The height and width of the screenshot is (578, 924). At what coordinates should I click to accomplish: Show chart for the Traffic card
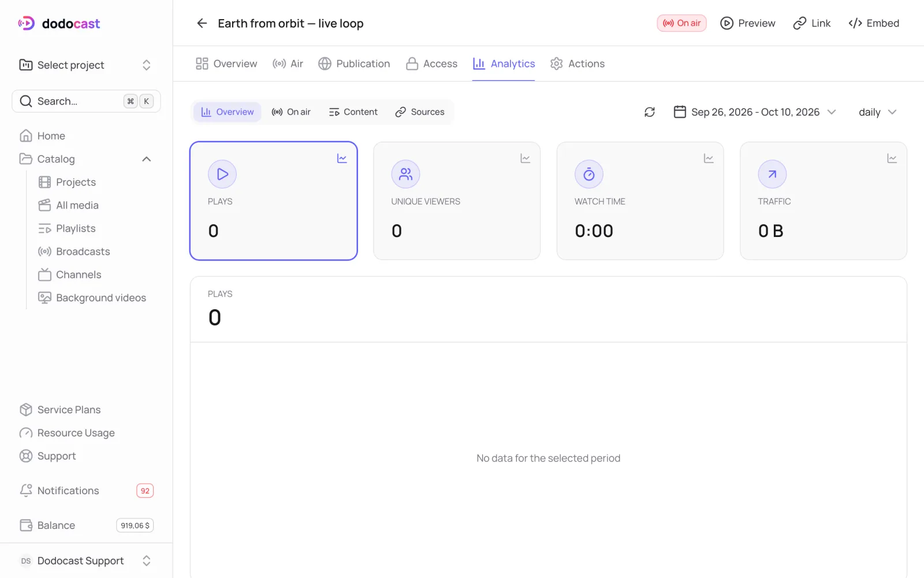(x=892, y=158)
